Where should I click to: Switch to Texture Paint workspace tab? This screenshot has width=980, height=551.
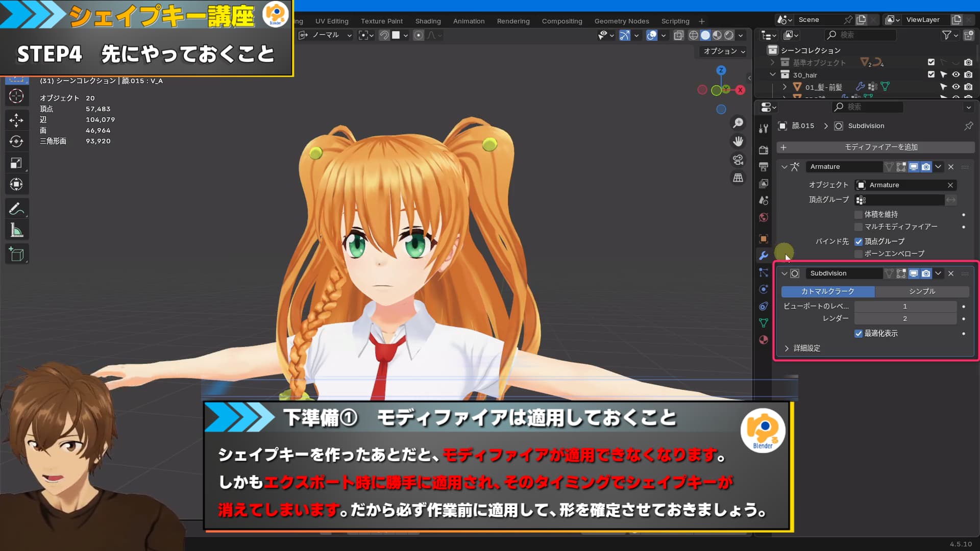click(382, 21)
